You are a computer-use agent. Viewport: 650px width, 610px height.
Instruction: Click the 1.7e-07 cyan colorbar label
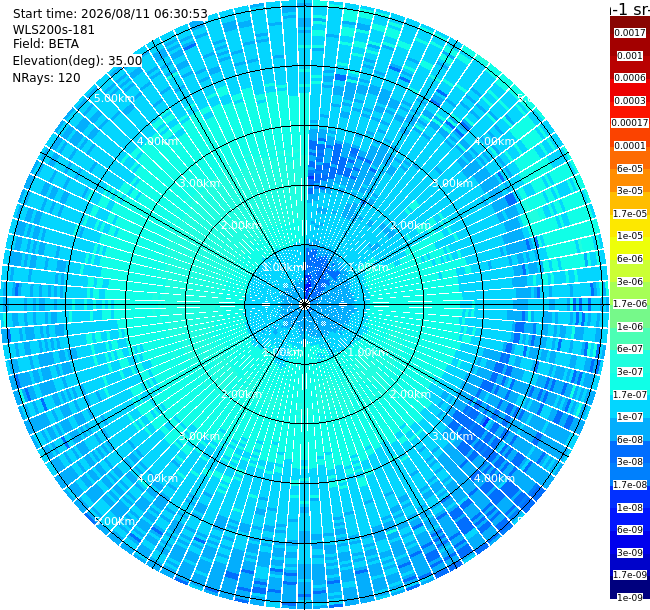pyautogui.click(x=630, y=395)
